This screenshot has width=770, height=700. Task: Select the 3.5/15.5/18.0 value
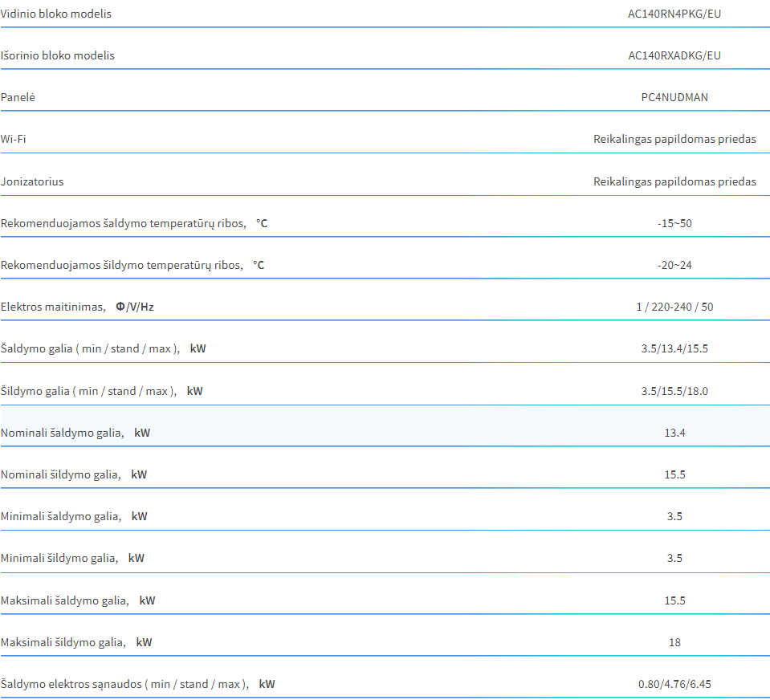coord(674,391)
